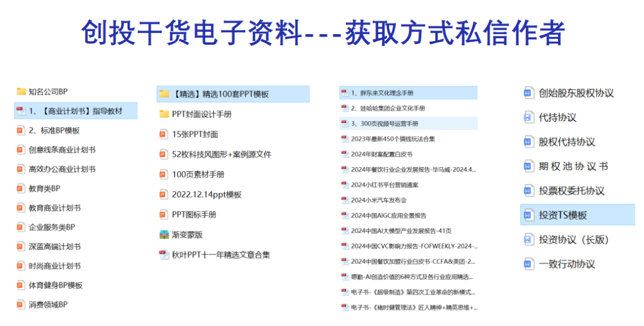Click PDF icon beside 2024小米汽车发布会

(345, 200)
